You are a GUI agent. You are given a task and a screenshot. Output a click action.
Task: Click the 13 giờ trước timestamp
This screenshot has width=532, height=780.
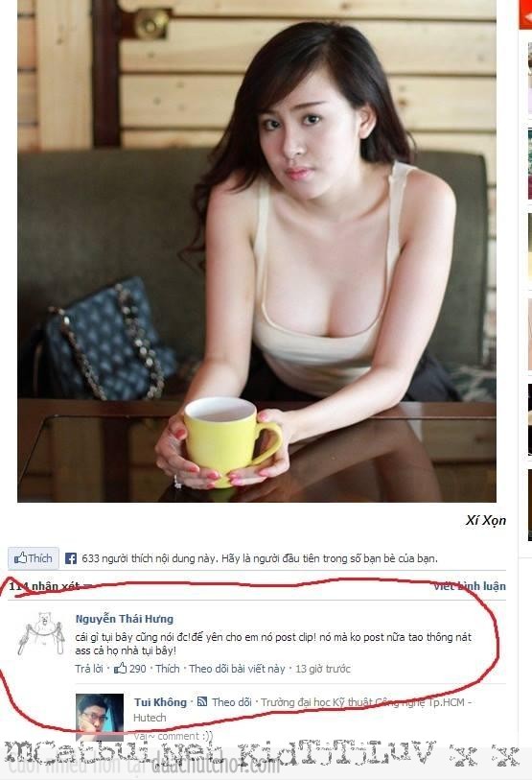323,669
